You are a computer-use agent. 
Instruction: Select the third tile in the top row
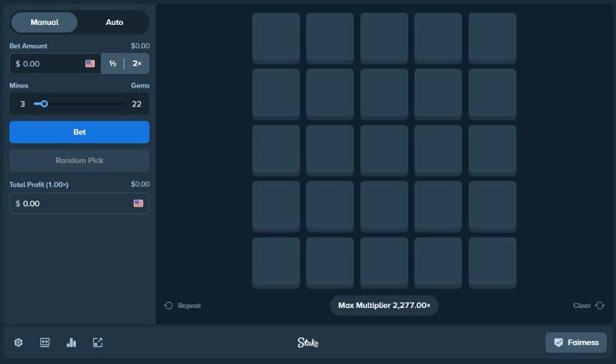384,38
